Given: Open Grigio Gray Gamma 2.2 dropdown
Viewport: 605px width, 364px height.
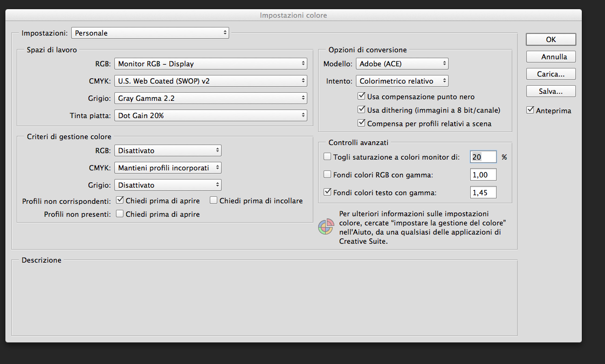Looking at the screenshot, I should pyautogui.click(x=211, y=98).
